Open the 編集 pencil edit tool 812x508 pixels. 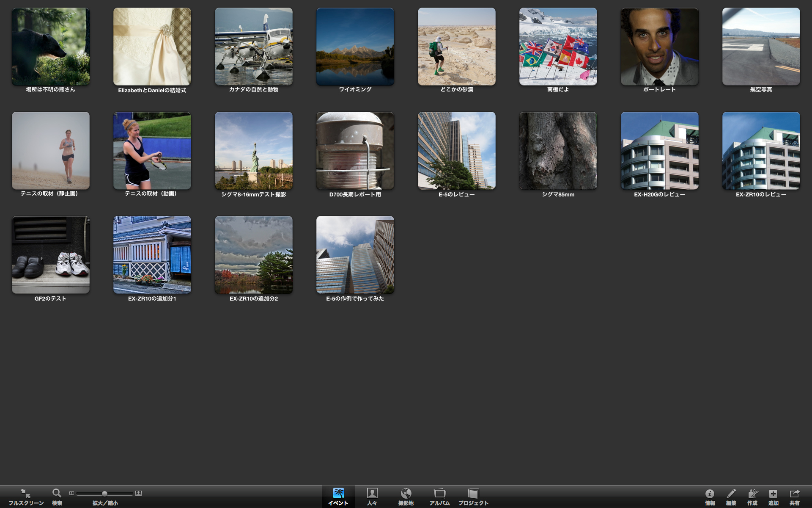click(x=731, y=494)
